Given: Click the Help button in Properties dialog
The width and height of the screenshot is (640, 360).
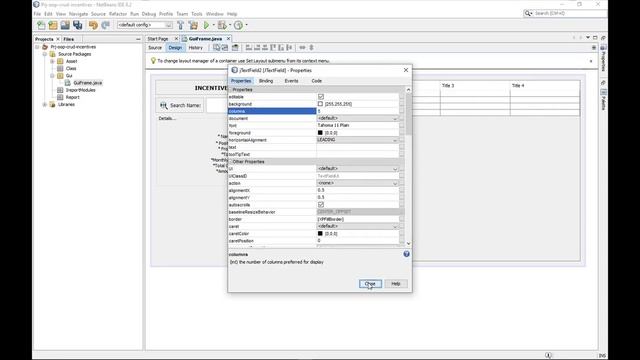Looking at the screenshot, I should coord(396,284).
